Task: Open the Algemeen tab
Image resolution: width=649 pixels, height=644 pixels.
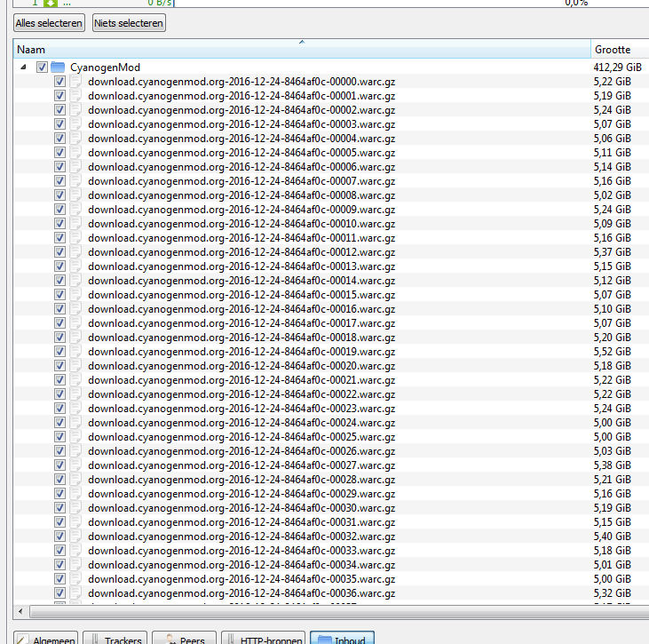Action: tap(45, 638)
